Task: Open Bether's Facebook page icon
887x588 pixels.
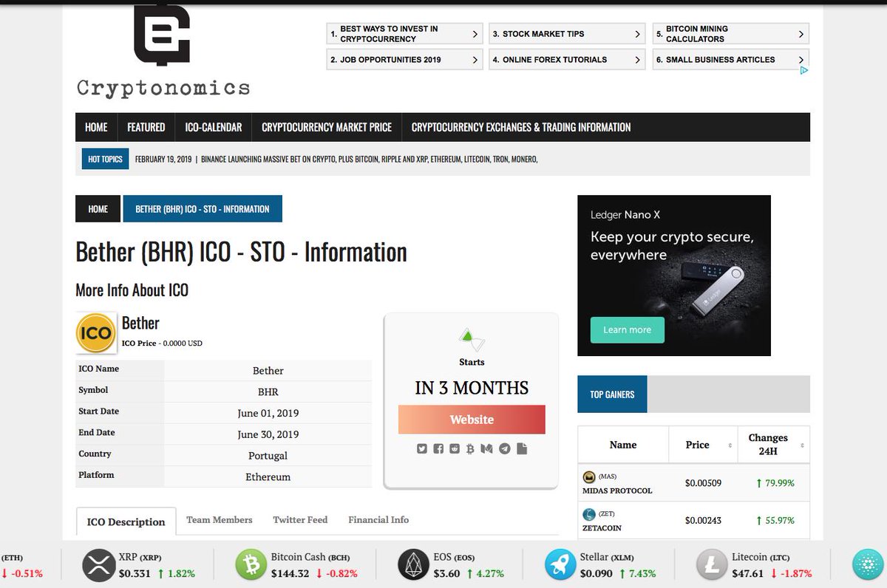Action: click(x=438, y=448)
